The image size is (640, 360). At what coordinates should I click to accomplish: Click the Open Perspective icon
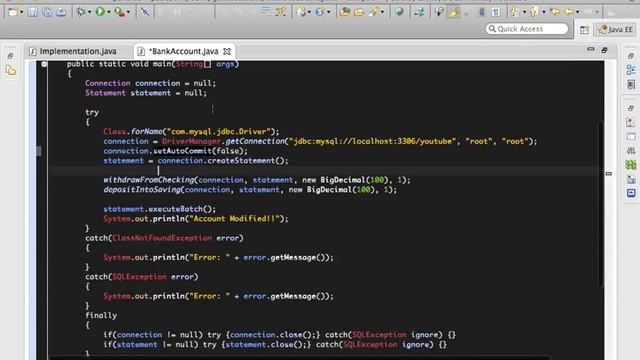pos(584,29)
